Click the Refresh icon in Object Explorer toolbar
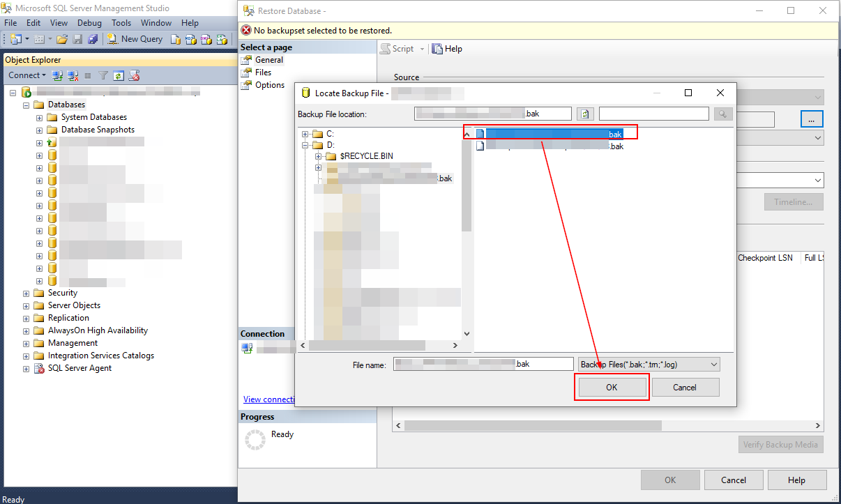Image resolution: width=841 pixels, height=504 pixels. pos(119,75)
